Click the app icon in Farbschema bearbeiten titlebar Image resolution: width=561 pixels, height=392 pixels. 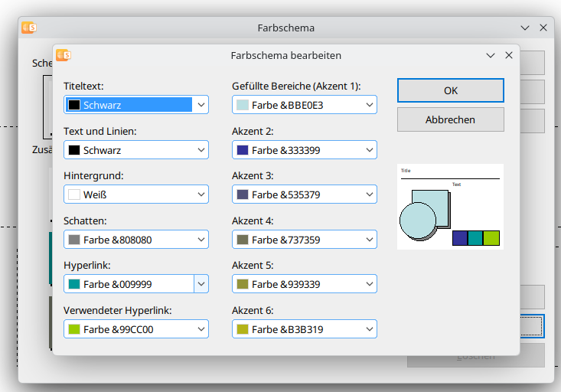[64, 55]
